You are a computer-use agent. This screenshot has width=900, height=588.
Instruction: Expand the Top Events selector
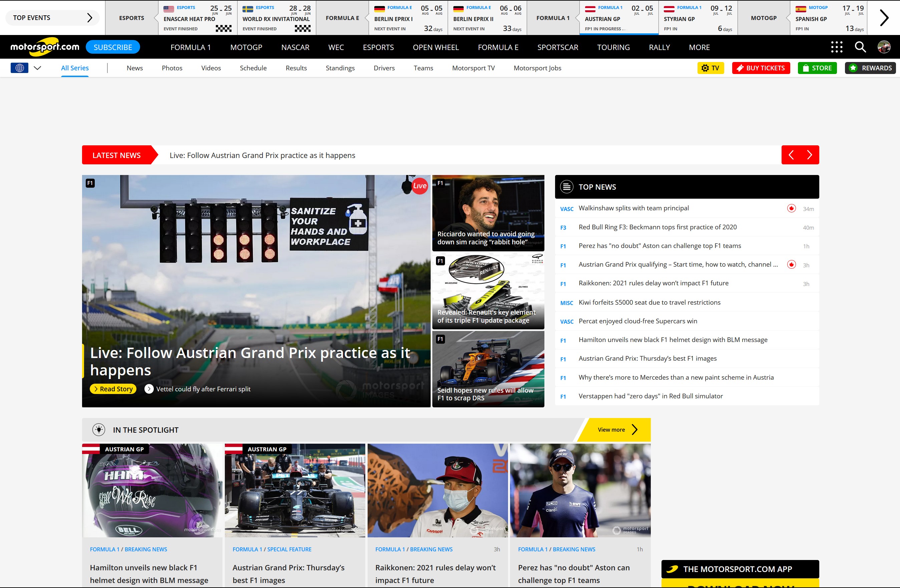click(53, 18)
